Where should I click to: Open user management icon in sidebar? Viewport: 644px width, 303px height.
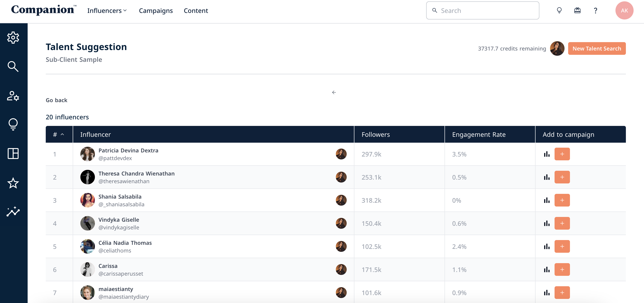coord(13,96)
